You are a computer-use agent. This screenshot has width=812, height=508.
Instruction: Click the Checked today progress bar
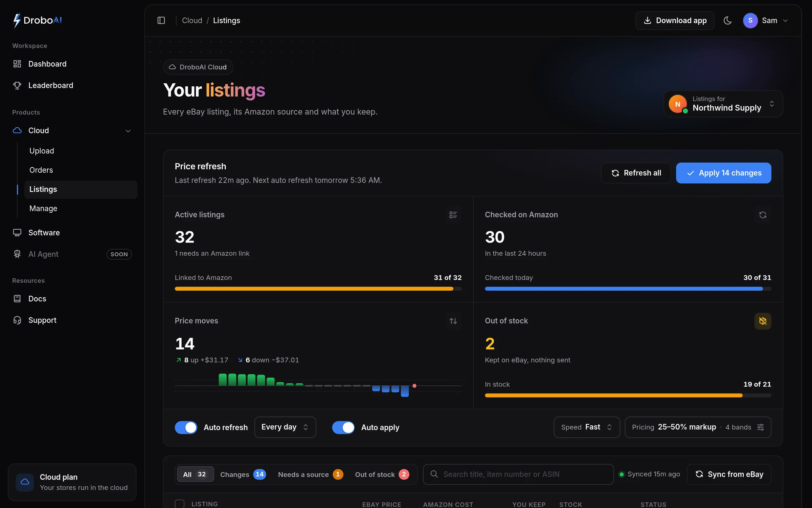pos(628,289)
